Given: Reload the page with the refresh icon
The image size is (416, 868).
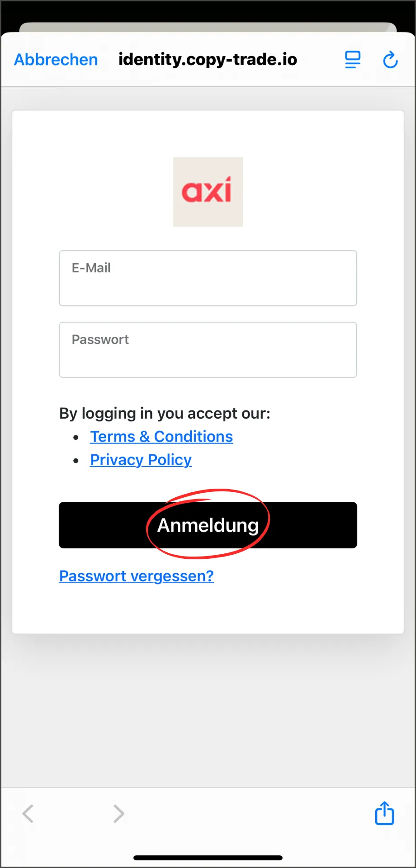Looking at the screenshot, I should tap(390, 60).
